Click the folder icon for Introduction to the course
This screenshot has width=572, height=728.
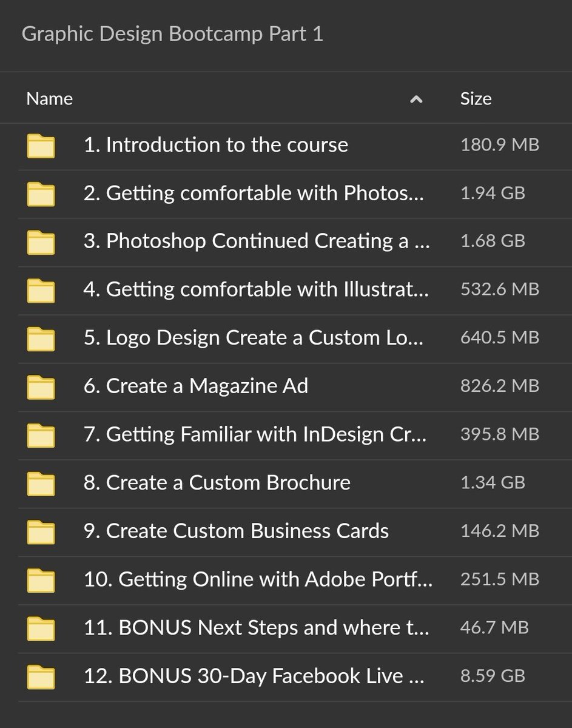(41, 146)
